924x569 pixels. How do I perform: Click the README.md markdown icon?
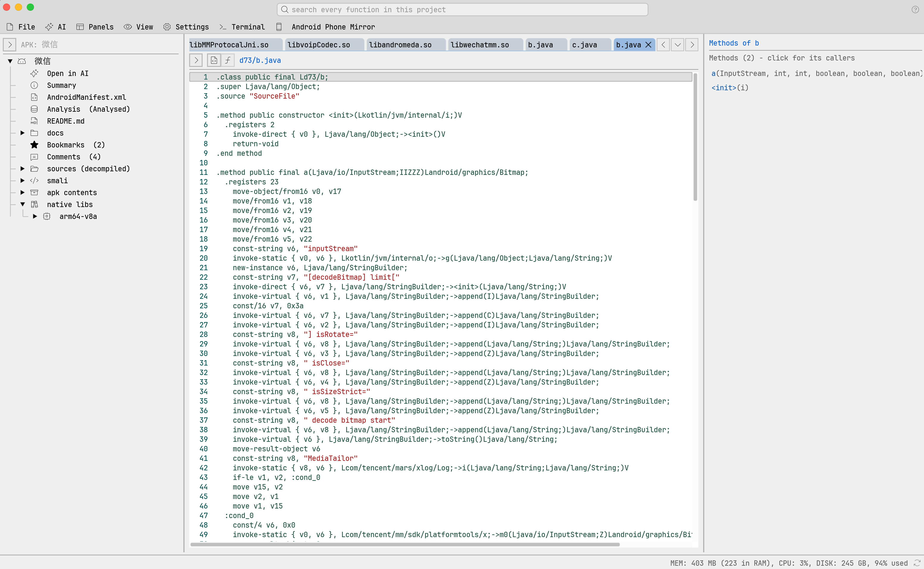[x=34, y=121]
